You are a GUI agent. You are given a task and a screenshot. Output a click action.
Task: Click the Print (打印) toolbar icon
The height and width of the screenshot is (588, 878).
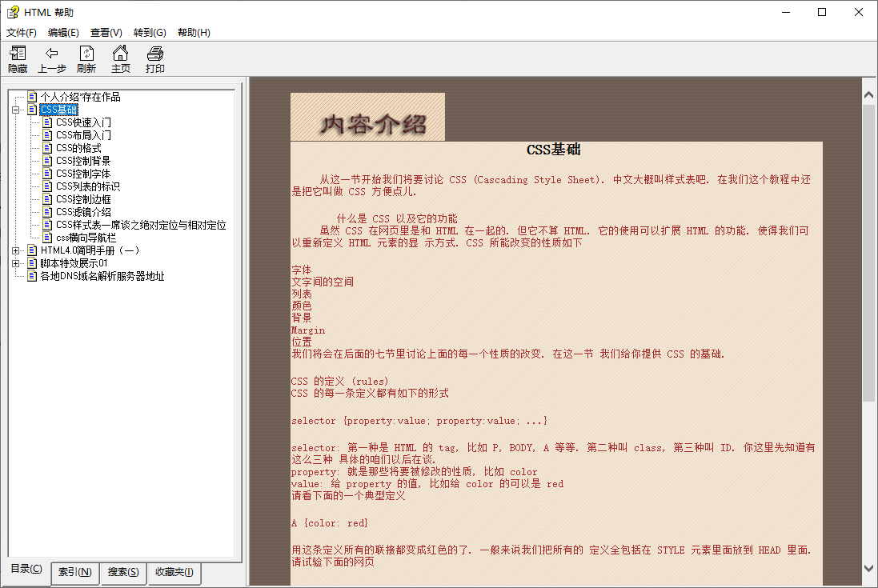pyautogui.click(x=155, y=54)
